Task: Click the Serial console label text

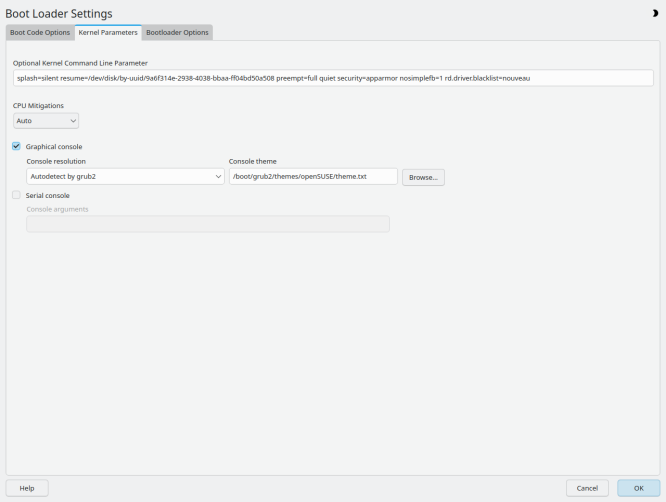Action: [x=48, y=195]
